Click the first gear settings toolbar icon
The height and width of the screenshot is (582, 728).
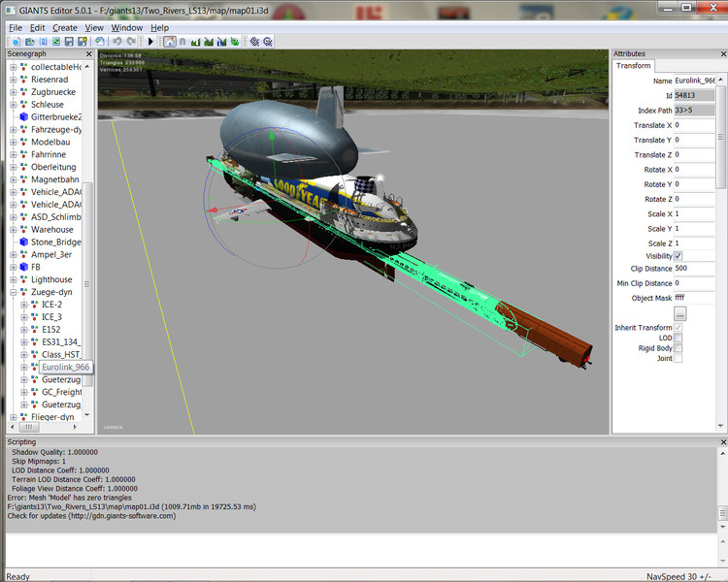pos(254,42)
